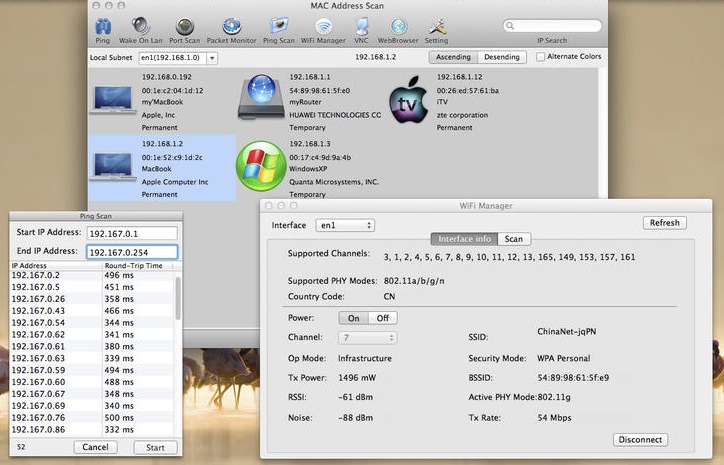Sort by IP Address column header
Viewport: 724px width, 465px height.
(x=55, y=266)
